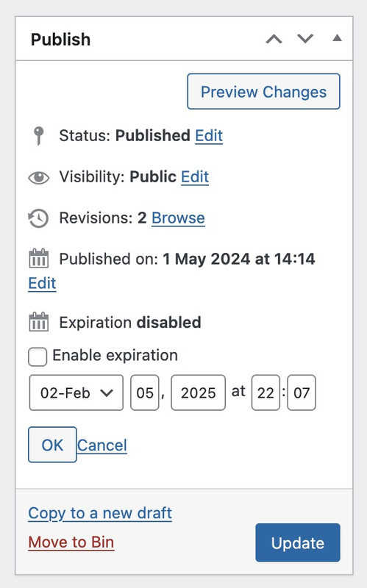This screenshot has width=367, height=588.
Task: Collapse the Publish panel with triangle toggle
Action: pyautogui.click(x=337, y=38)
